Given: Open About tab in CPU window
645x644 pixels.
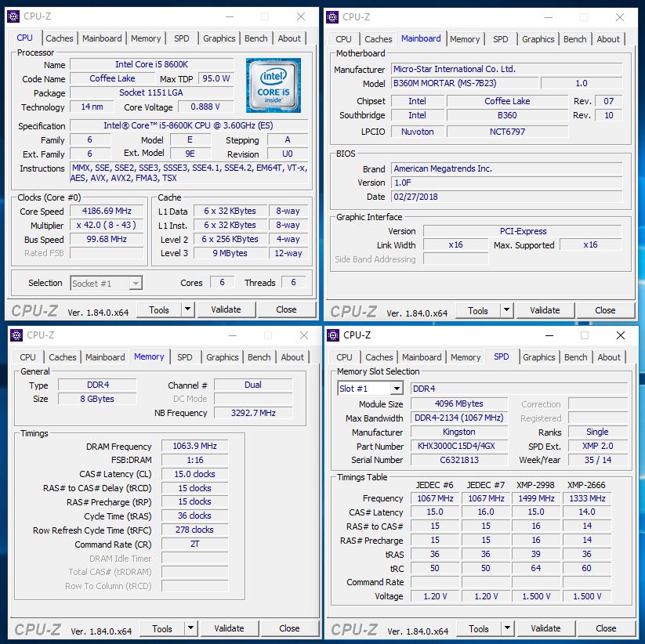Looking at the screenshot, I should [x=289, y=38].
